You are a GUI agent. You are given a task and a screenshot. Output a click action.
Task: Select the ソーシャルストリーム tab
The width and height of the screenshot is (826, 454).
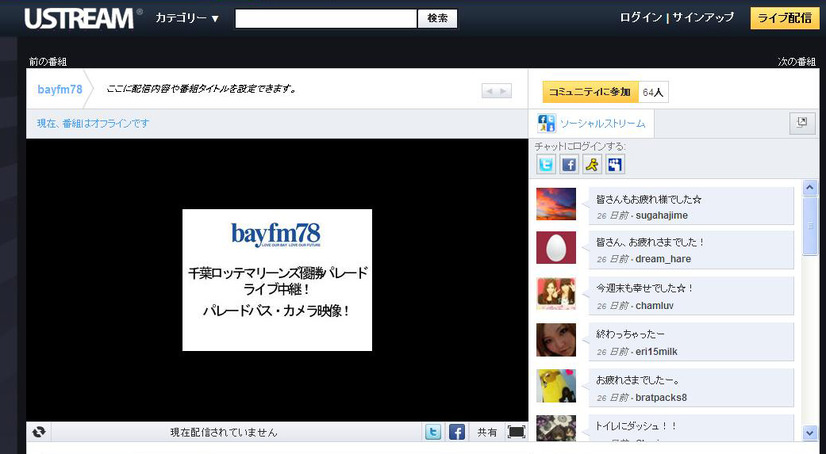(592, 124)
